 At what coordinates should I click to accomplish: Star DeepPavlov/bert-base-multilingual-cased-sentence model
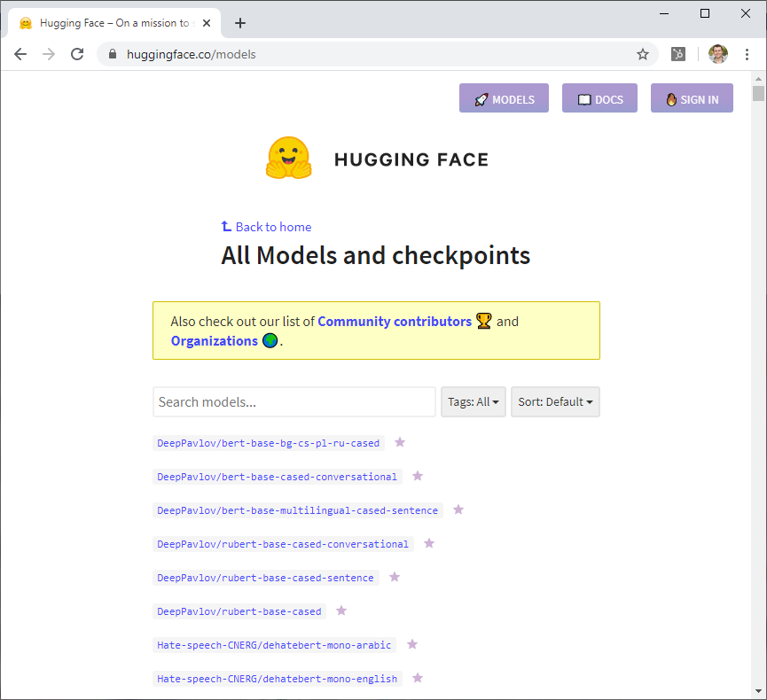pos(458,509)
